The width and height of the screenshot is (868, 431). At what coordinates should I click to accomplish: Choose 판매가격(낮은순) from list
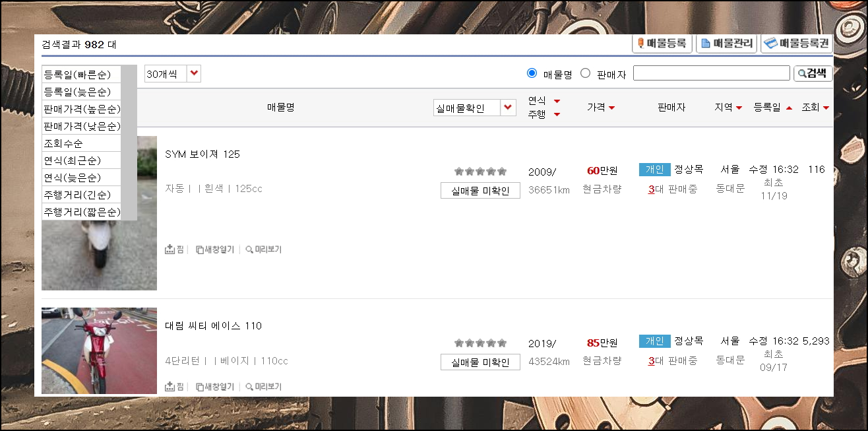82,125
